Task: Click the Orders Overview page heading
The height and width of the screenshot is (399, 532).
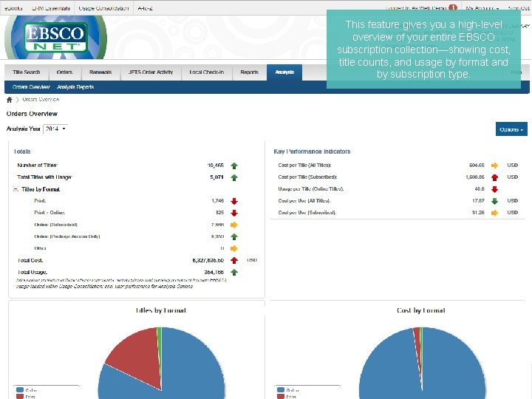Action: click(32, 114)
